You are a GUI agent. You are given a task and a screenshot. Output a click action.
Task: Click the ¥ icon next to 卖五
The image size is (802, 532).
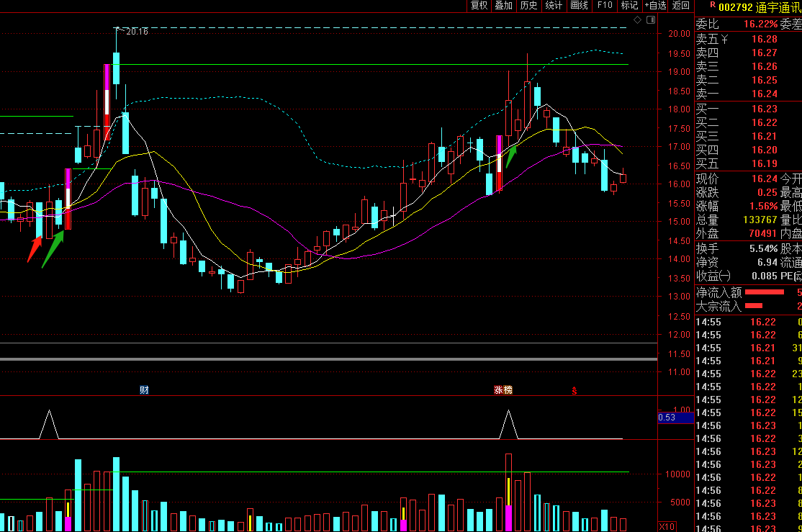pyautogui.click(x=724, y=39)
